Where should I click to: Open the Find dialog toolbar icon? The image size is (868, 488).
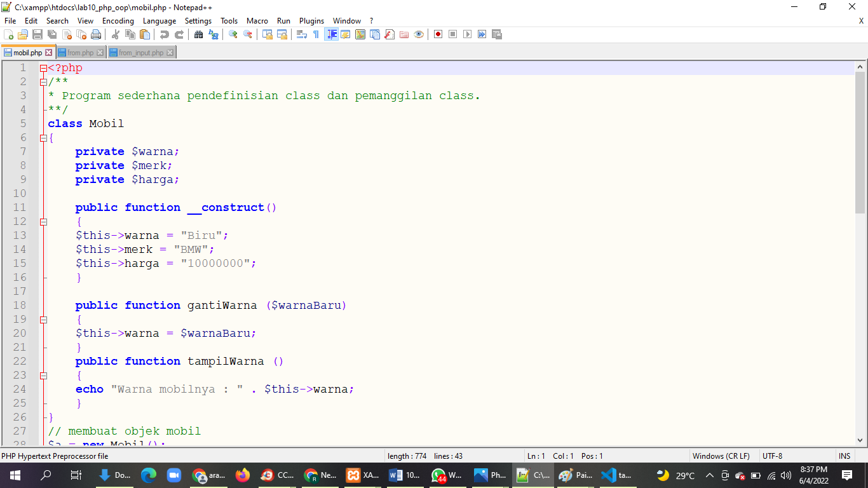click(199, 34)
